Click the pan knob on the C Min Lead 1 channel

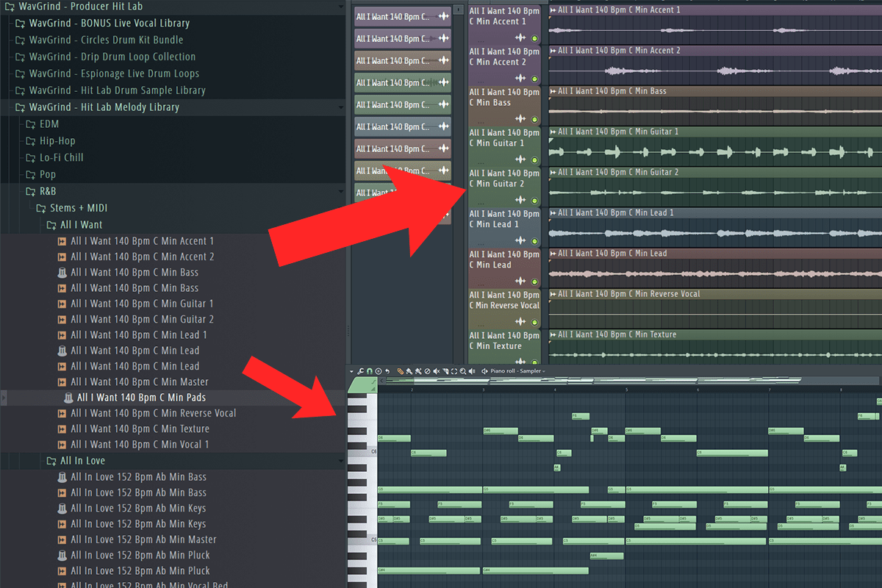click(519, 240)
